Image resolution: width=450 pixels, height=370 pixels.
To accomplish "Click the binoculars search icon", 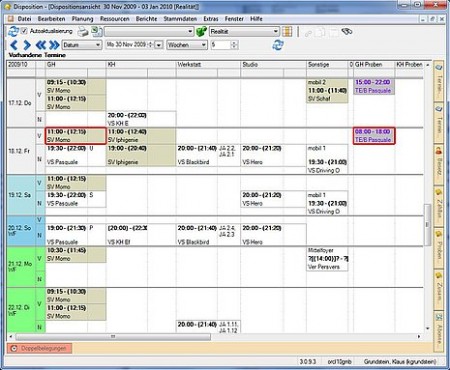I will click(x=347, y=31).
